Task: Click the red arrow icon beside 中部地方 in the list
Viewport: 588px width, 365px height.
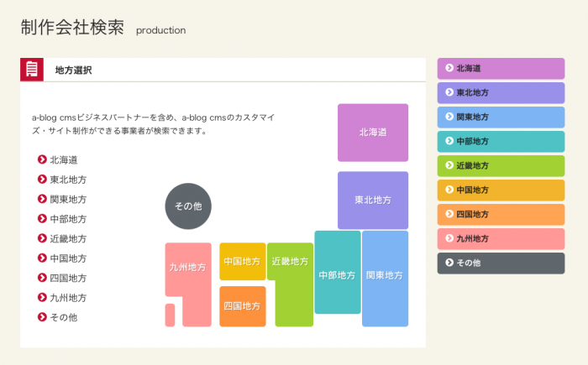Action: coord(42,218)
